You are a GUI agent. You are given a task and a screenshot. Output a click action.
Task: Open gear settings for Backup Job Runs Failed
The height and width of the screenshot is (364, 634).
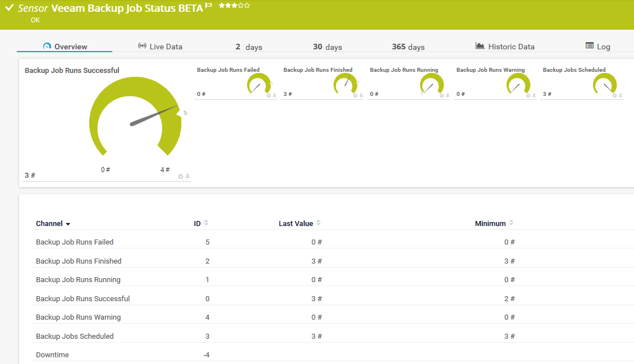(268, 95)
